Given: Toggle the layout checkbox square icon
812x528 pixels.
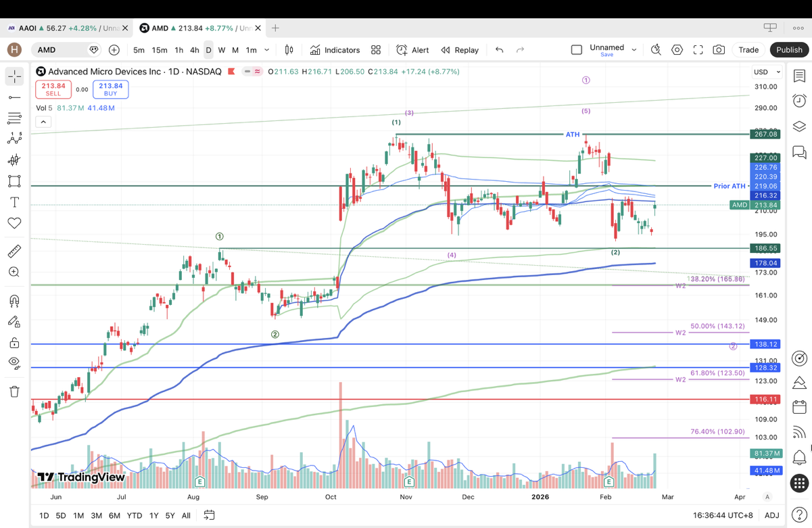Looking at the screenshot, I should coord(577,50).
